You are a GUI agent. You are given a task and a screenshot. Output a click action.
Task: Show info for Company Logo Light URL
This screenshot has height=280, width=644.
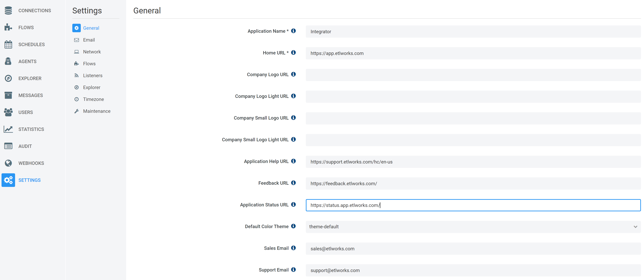pos(293,96)
